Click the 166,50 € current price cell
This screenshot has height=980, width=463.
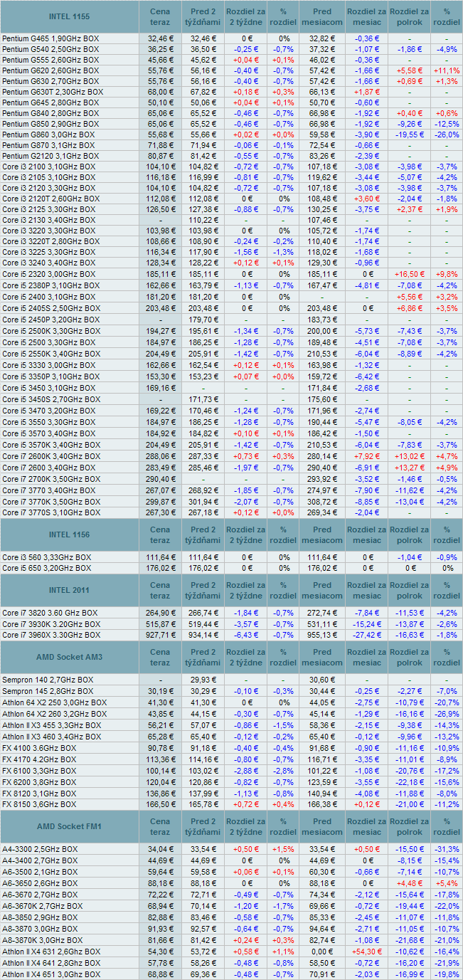(161, 804)
